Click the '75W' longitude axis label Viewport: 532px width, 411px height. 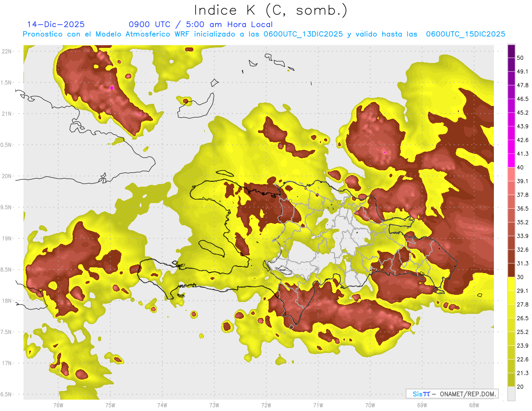click(x=110, y=405)
